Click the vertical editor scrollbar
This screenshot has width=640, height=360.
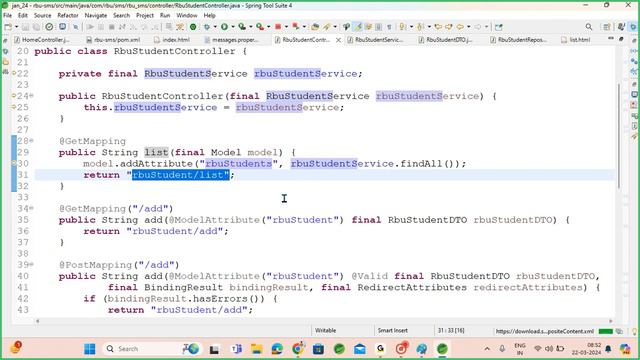coord(620,137)
